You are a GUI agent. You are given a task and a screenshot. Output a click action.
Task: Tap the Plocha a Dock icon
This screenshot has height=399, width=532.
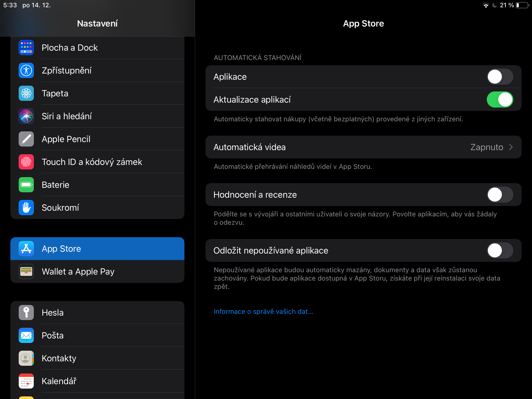pyautogui.click(x=26, y=48)
